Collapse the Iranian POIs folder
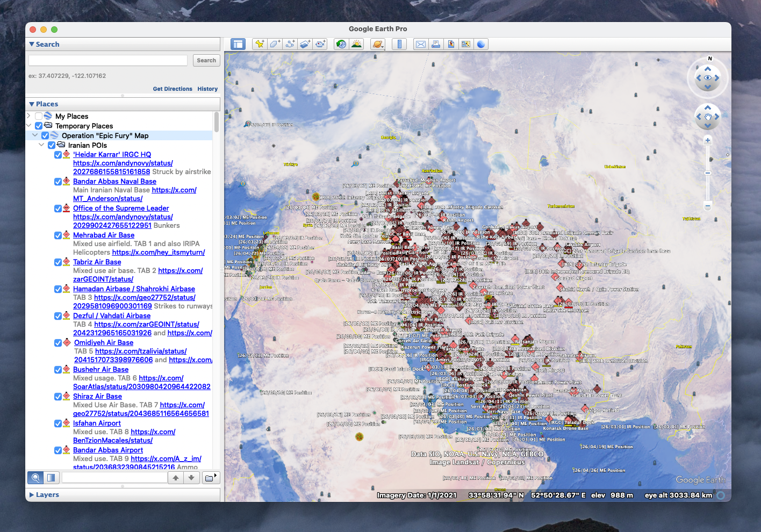 point(41,145)
